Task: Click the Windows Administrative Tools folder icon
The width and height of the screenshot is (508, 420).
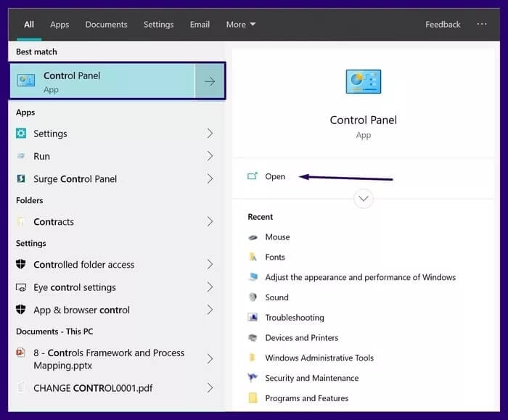Action: coord(252,358)
